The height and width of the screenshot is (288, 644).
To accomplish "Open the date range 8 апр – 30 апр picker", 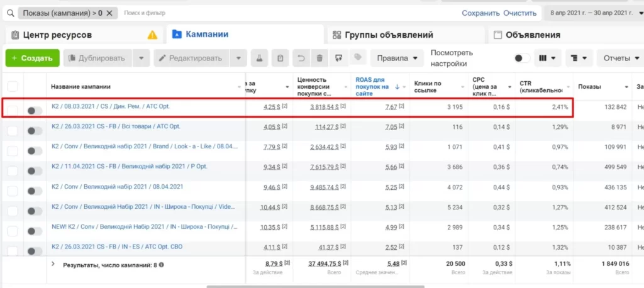I will click(x=595, y=13).
